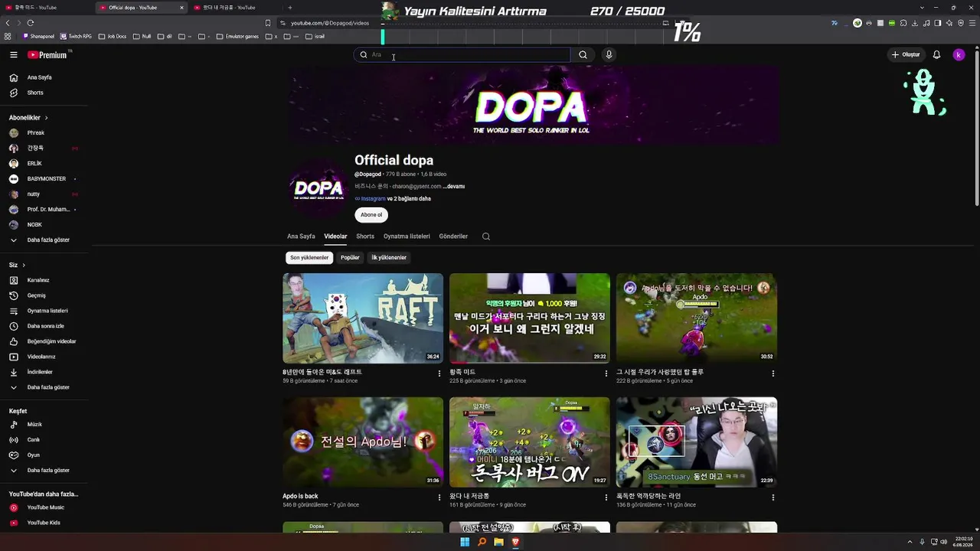This screenshot has height=551, width=980.
Task: Open the channel's Instagram link
Action: (373, 199)
